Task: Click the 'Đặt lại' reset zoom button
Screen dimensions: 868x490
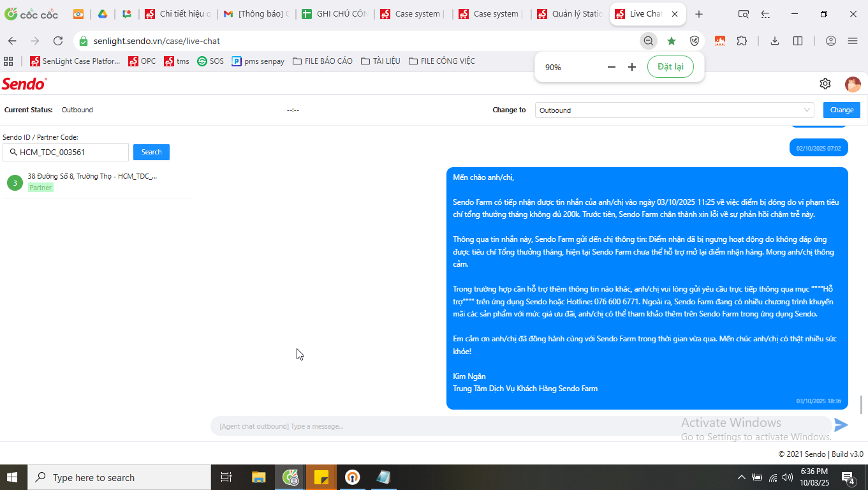Action: [x=670, y=67]
